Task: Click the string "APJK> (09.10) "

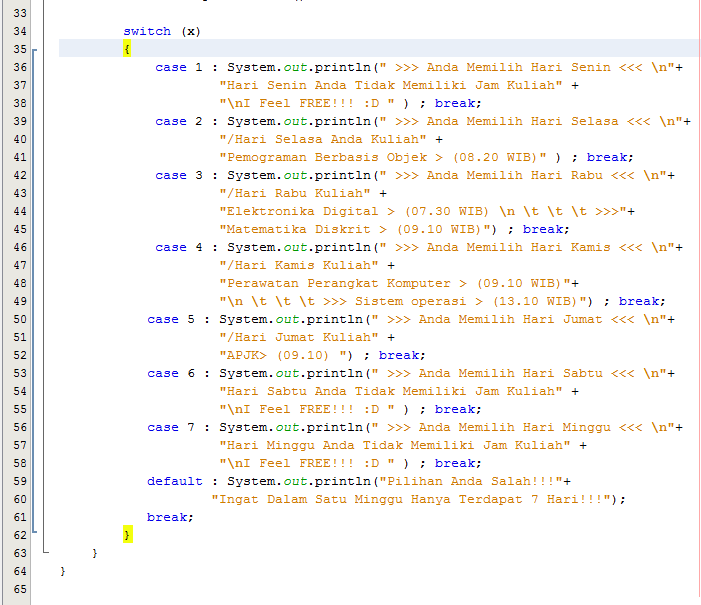Action: pos(283,355)
